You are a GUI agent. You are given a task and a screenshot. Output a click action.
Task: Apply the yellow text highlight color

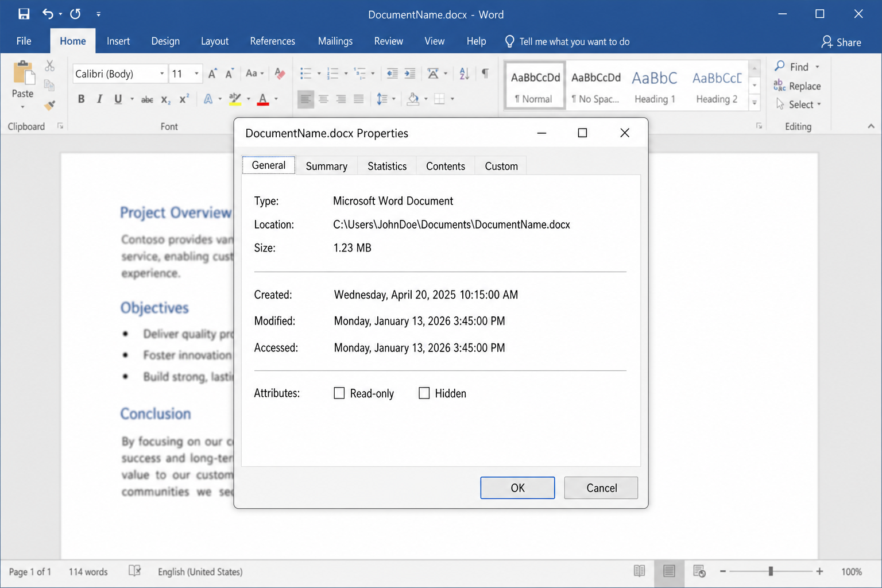(x=235, y=99)
